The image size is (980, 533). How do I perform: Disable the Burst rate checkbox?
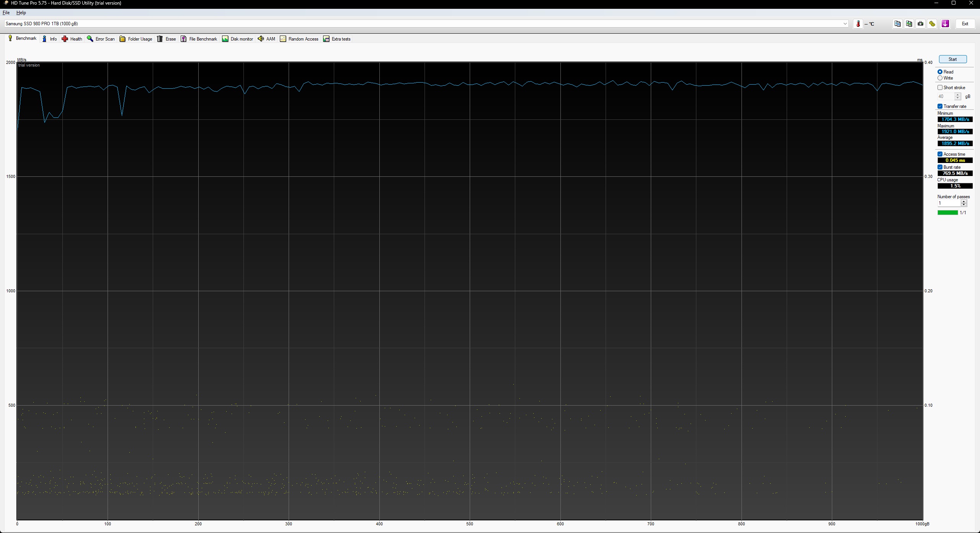pyautogui.click(x=940, y=167)
